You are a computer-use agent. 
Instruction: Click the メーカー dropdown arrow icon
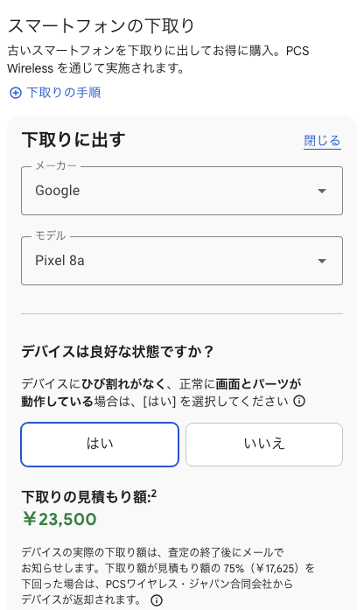click(x=322, y=191)
